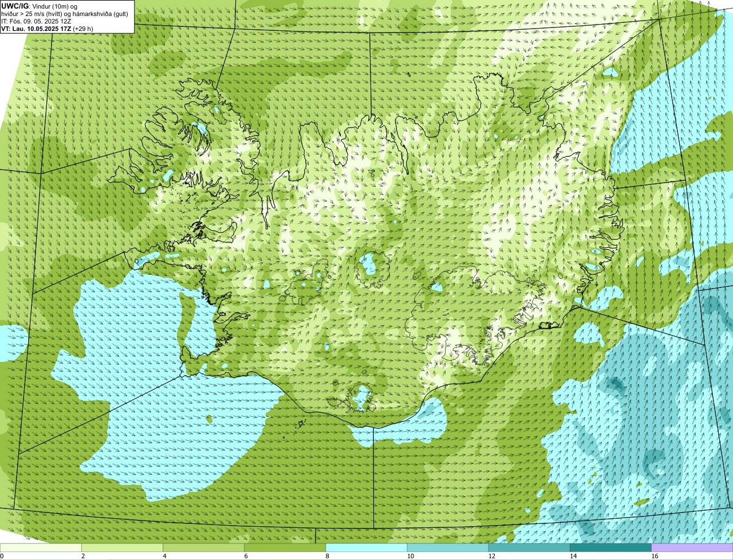Pick the 12–14 m/s teal swatch

[x=529, y=548]
